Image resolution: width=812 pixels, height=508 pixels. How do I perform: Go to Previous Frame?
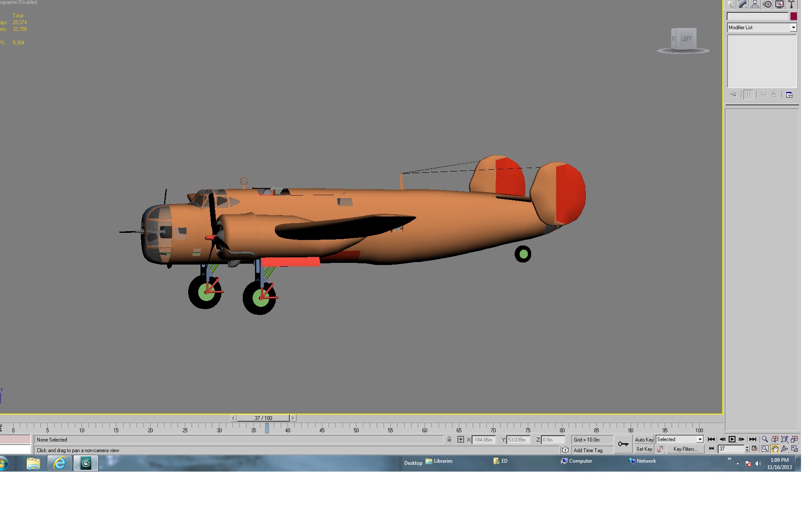pos(722,439)
